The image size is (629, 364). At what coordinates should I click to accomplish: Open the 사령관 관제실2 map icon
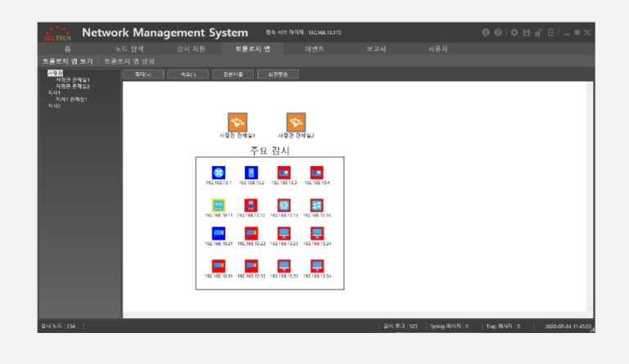click(296, 122)
